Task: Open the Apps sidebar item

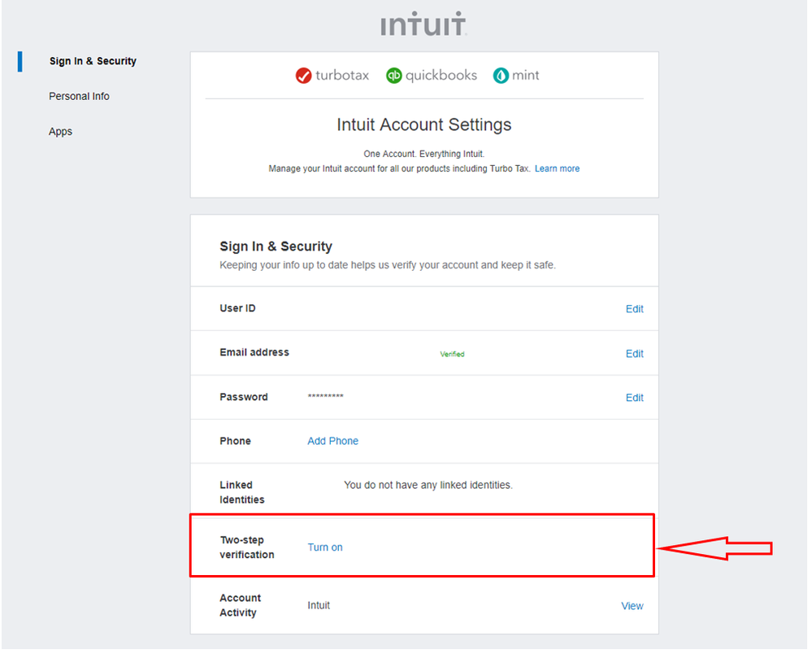Action: (60, 131)
